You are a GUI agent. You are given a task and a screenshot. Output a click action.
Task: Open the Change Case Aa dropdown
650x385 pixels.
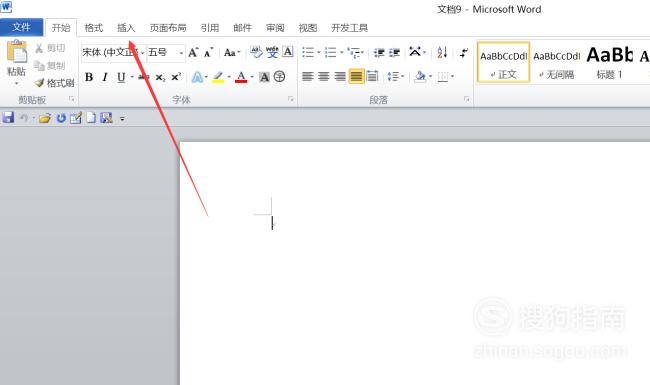click(x=232, y=53)
